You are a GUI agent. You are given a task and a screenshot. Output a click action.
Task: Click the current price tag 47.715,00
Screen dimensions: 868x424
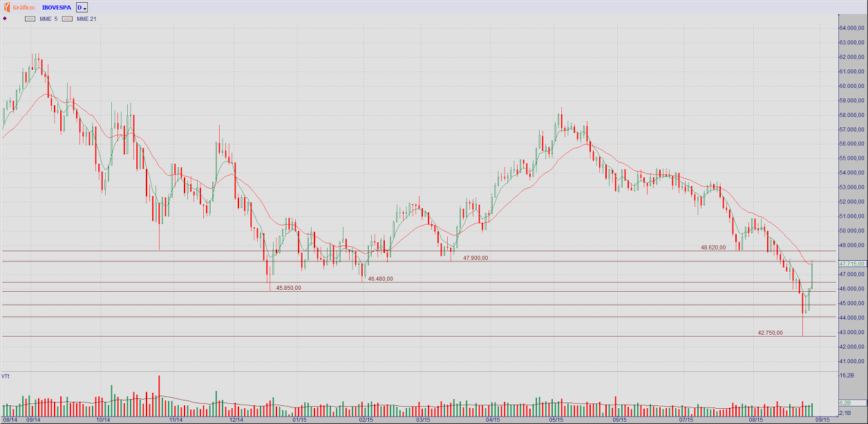pos(851,264)
